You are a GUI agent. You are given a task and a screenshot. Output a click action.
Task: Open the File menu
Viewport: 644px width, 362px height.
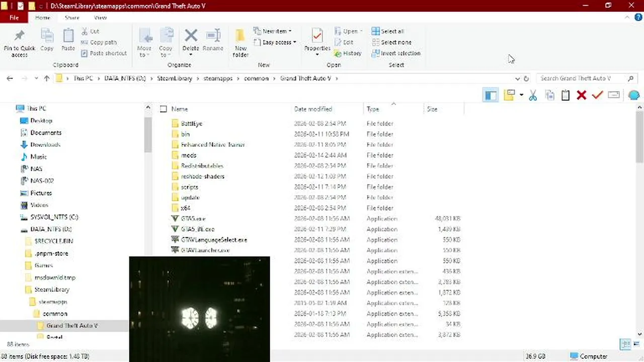click(14, 18)
